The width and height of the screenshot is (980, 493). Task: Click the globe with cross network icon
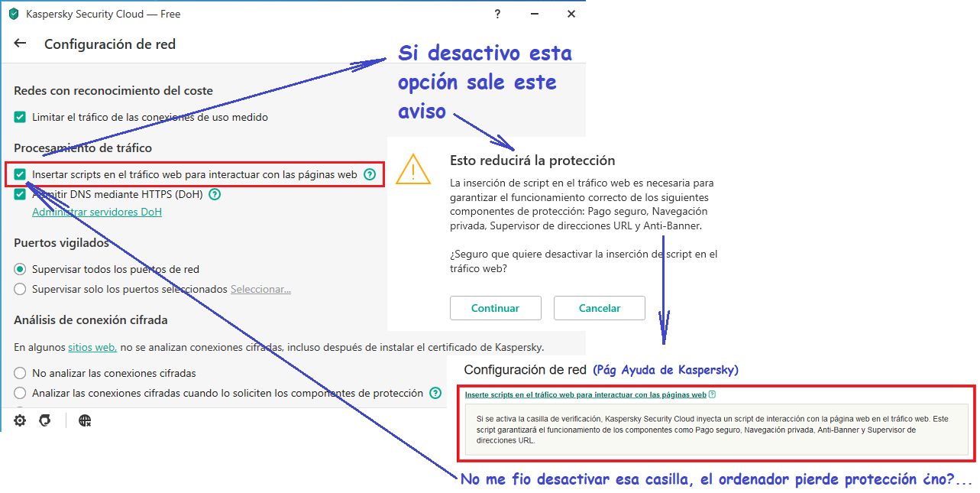(x=85, y=420)
